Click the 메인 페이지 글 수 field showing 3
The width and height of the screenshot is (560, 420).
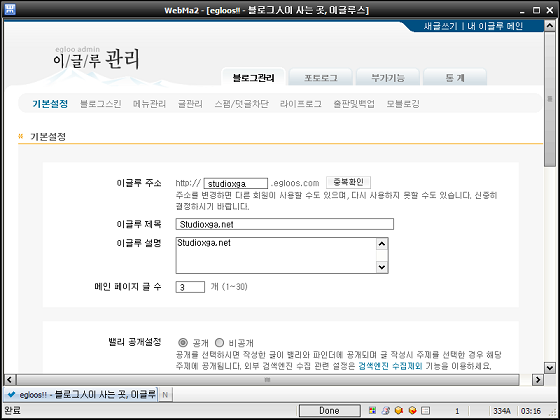pos(190,287)
